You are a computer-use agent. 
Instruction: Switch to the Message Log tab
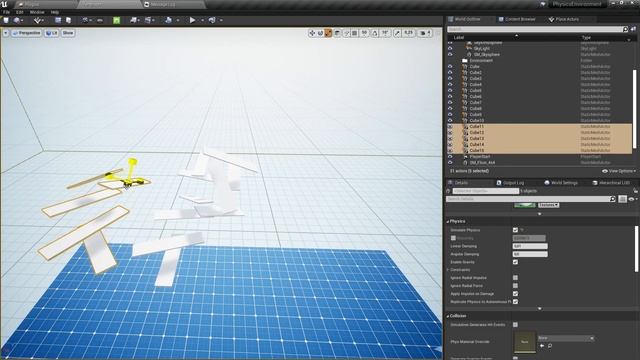click(162, 4)
